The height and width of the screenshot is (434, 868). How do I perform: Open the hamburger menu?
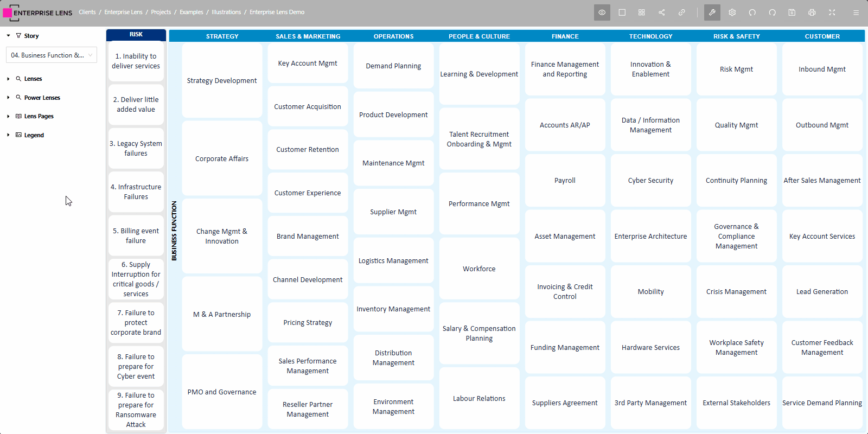point(856,12)
